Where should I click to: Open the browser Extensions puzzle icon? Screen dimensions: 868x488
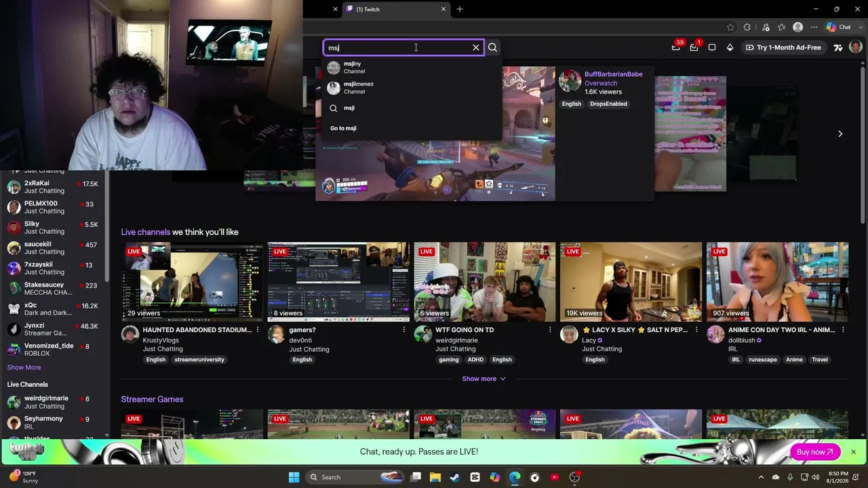[747, 27]
